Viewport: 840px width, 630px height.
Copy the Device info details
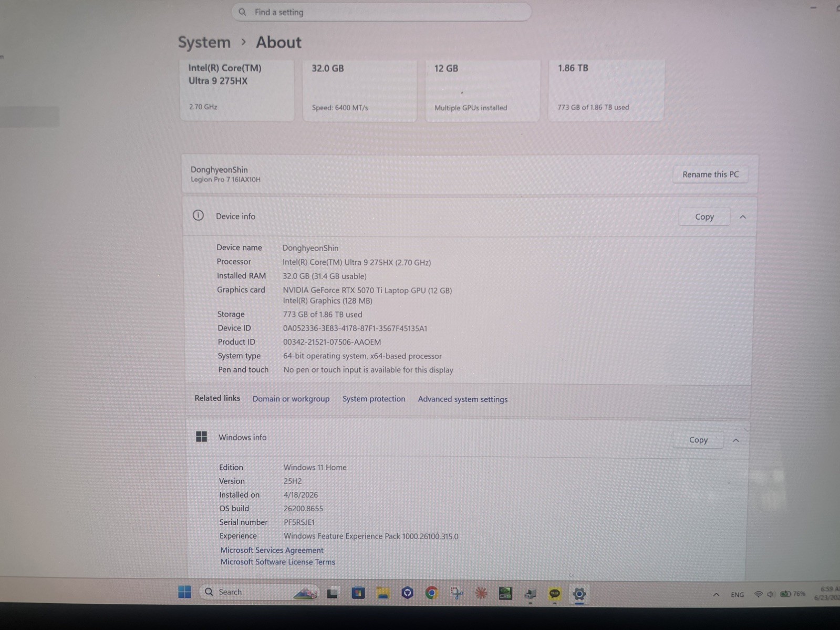pyautogui.click(x=704, y=216)
